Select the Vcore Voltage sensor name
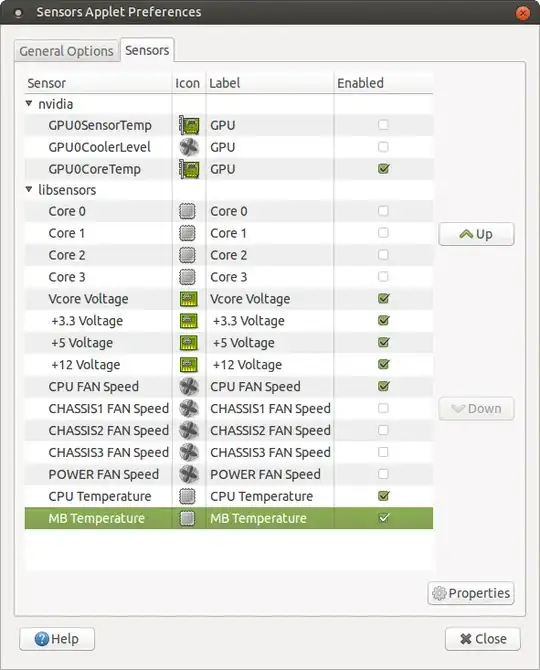Image resolution: width=540 pixels, height=670 pixels. point(88,299)
